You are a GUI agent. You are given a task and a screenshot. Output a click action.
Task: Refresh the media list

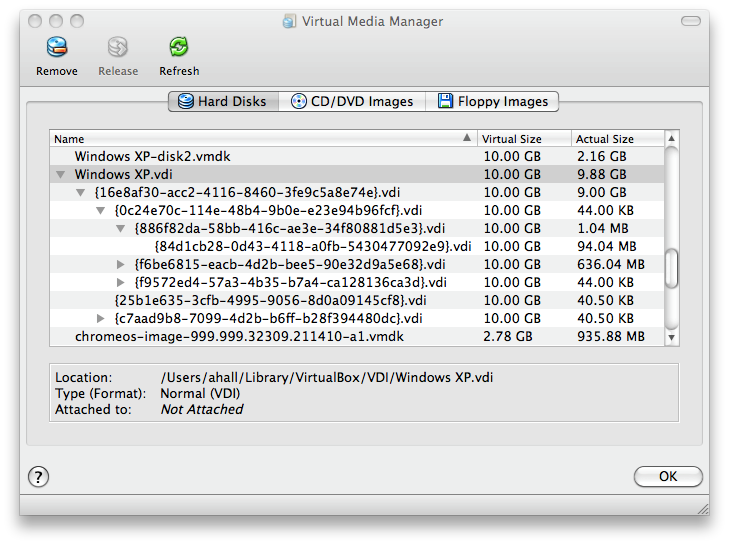179,47
